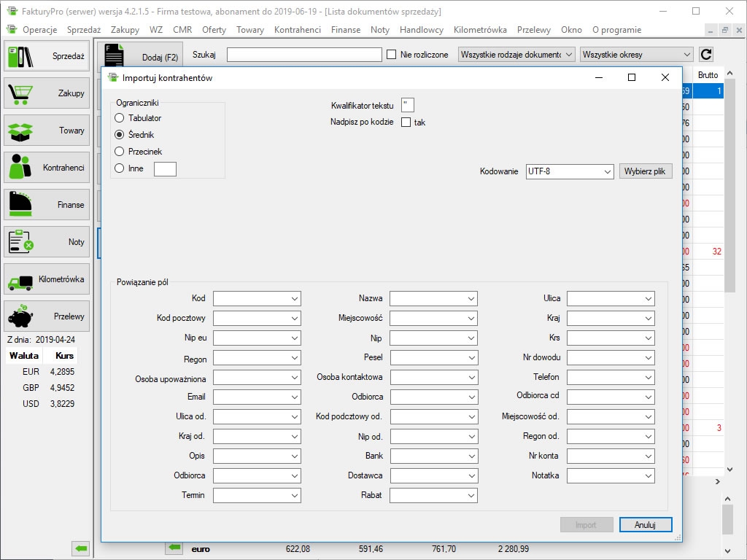The height and width of the screenshot is (560, 747).
Task: Click the refresh list icon
Action: (x=705, y=55)
